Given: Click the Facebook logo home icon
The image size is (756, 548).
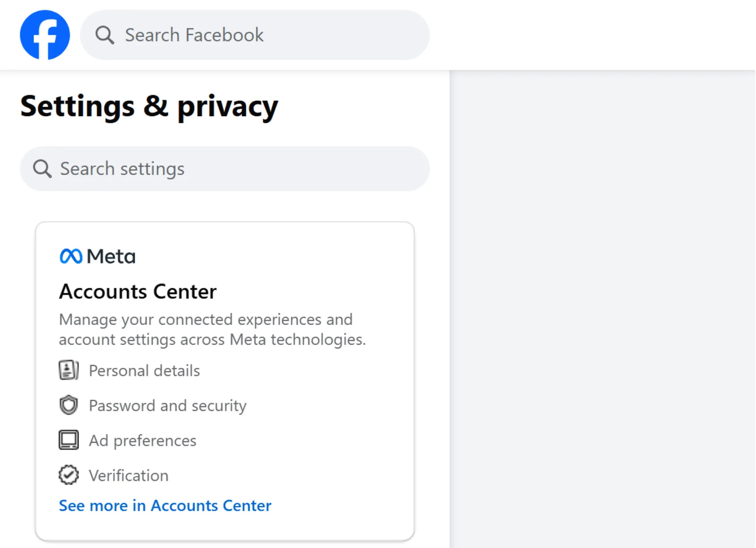Looking at the screenshot, I should click(x=45, y=35).
